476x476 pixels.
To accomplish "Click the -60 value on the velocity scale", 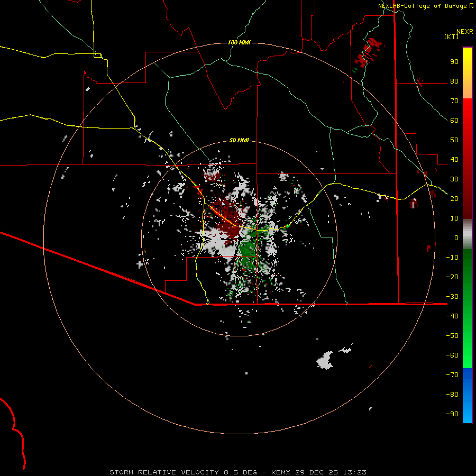I will [452, 355].
